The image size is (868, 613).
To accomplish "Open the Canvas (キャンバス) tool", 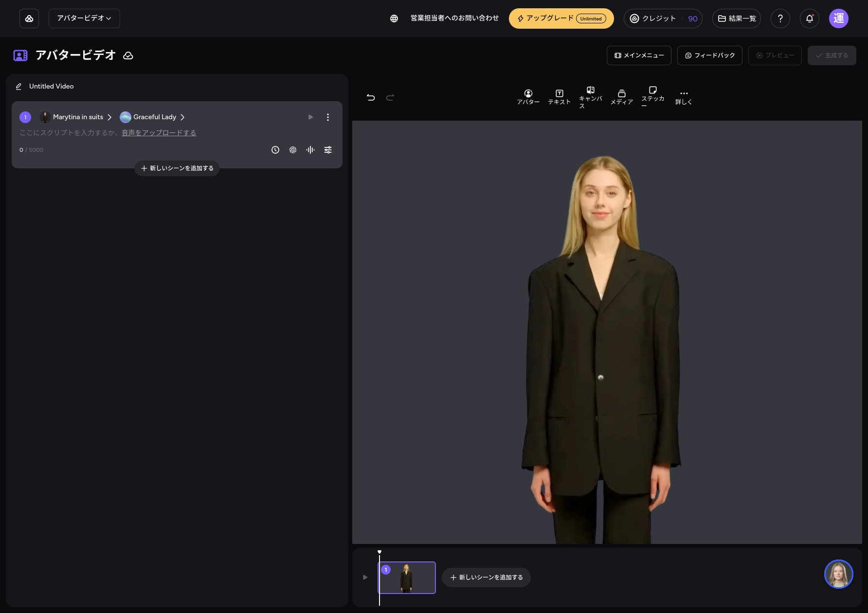I will pos(590,97).
